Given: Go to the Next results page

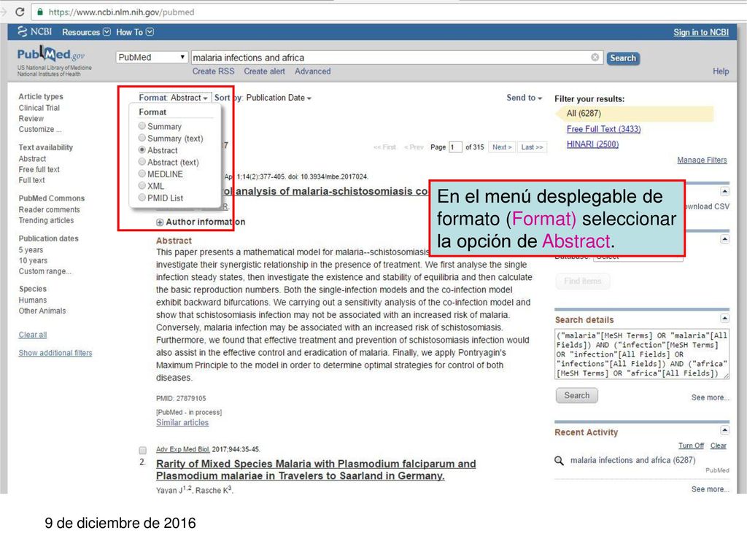Looking at the screenshot, I should coord(502,147).
